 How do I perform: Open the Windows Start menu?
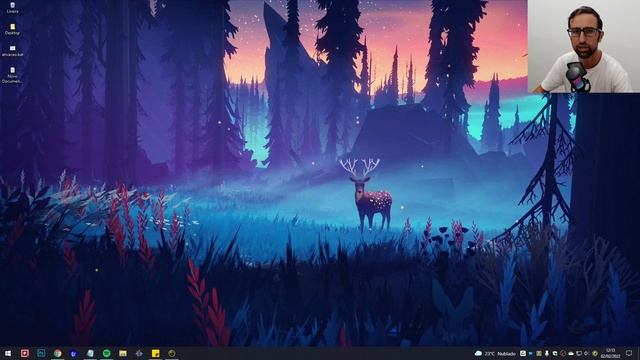(8, 353)
